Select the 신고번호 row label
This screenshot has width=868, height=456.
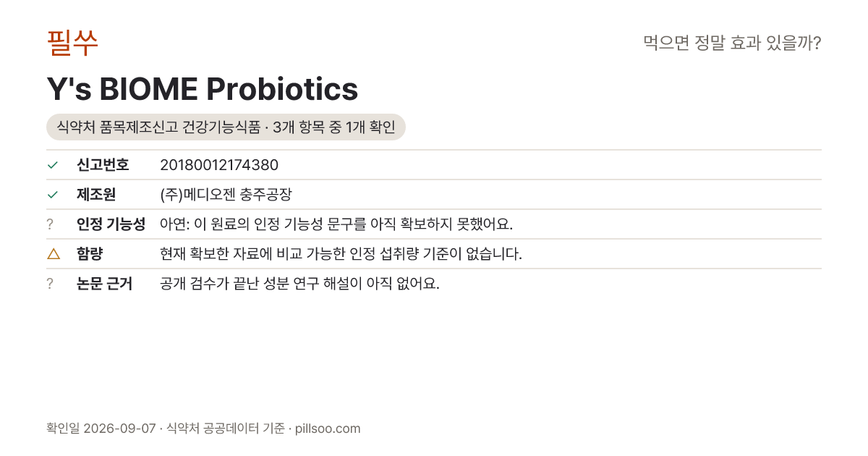click(103, 165)
